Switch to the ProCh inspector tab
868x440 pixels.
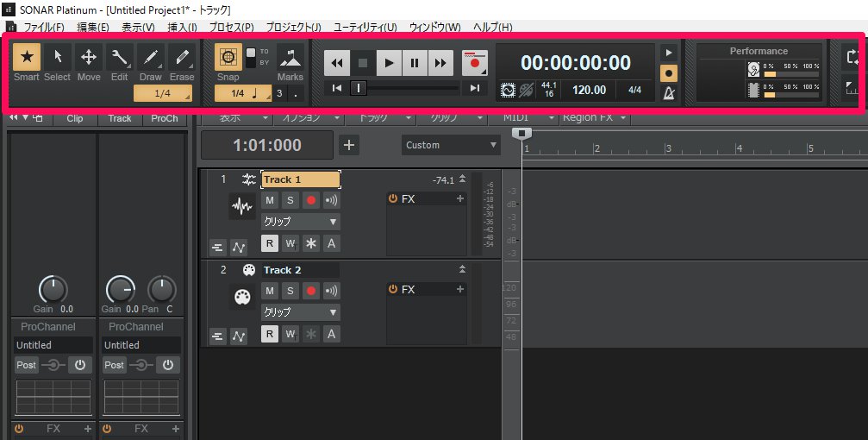[165, 118]
